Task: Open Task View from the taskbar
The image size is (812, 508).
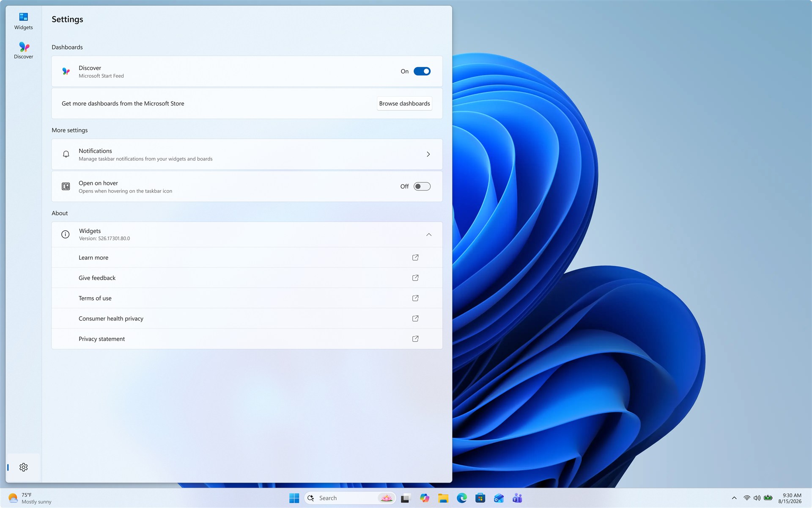Action: tap(406, 498)
